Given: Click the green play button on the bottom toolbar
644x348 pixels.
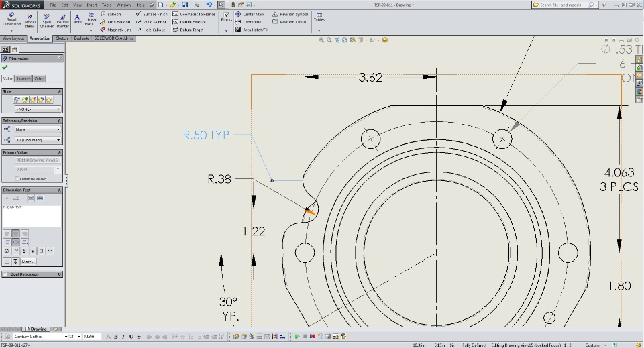Looking at the screenshot, I should [297, 337].
